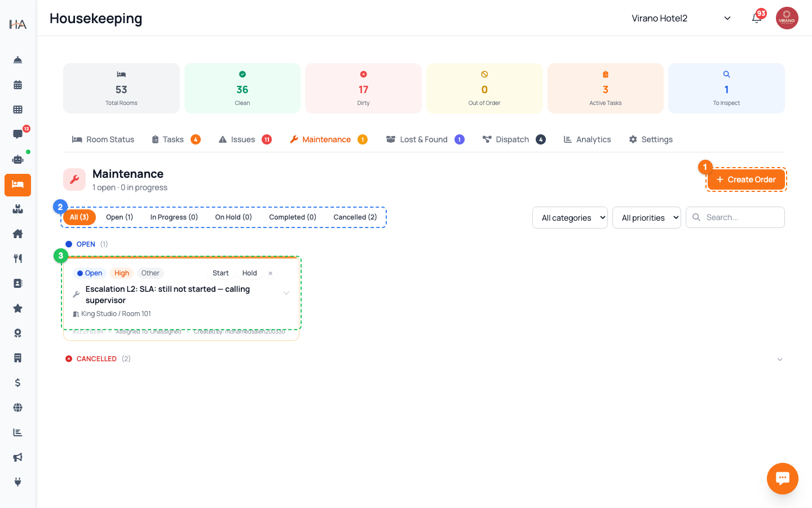
Task: Open the robot assistant sidebar icon
Action: point(17,159)
